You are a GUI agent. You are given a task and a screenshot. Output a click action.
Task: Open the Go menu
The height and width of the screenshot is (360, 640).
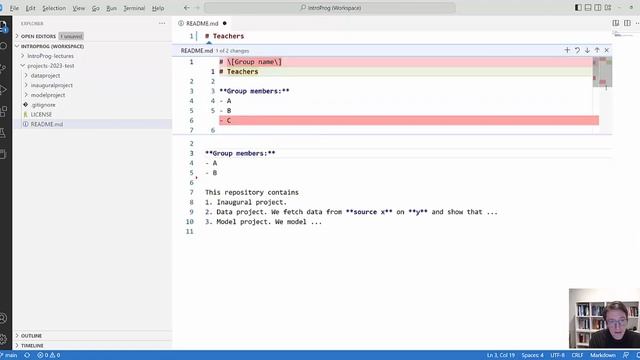point(96,8)
